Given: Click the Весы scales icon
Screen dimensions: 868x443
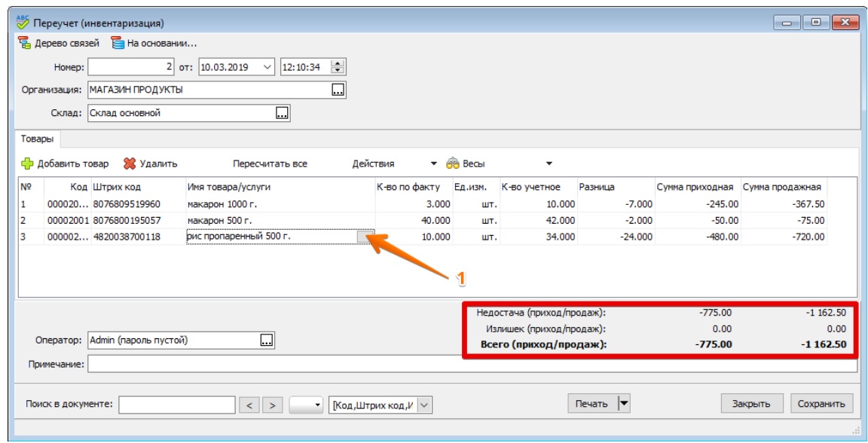Looking at the screenshot, I should click(453, 164).
